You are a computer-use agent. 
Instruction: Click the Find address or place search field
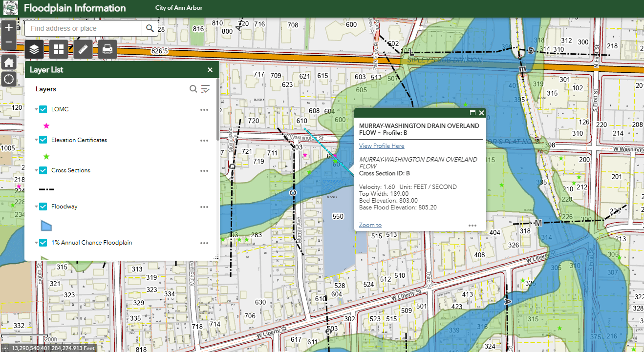[x=83, y=28]
